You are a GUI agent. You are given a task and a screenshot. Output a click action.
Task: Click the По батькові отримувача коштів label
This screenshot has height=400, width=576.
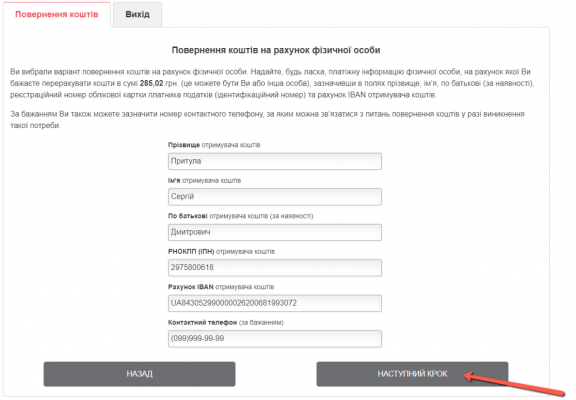point(241,216)
